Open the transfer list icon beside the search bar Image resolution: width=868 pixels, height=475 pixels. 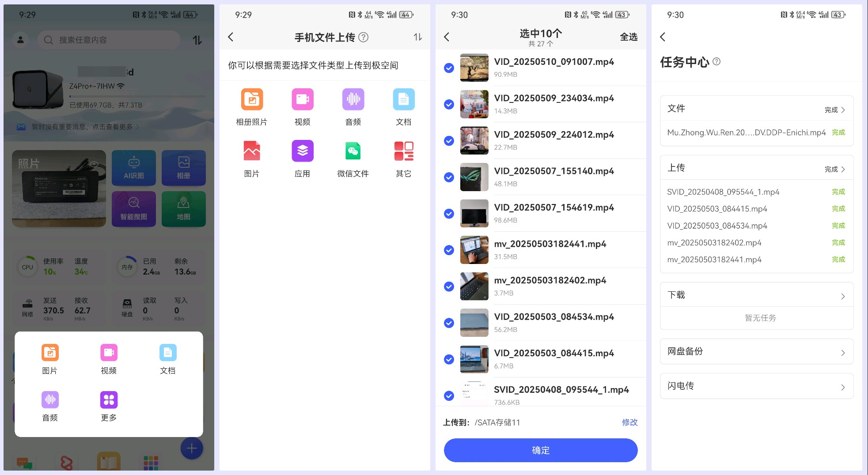(x=197, y=40)
